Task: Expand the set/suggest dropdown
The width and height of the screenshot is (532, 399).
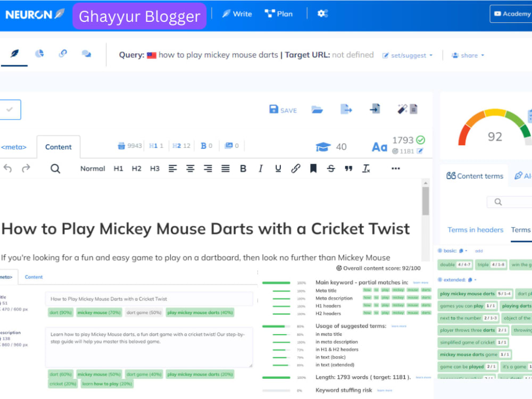Action: 408,55
